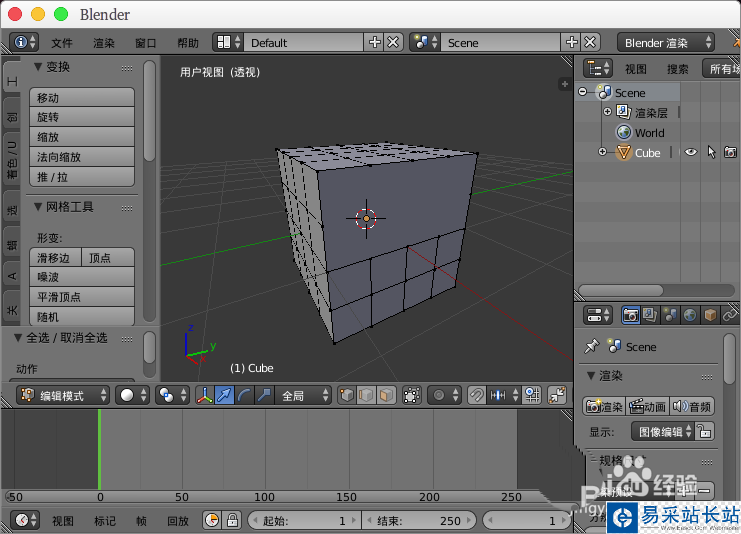Add a new scene
The width and height of the screenshot is (741, 534).
571,43
